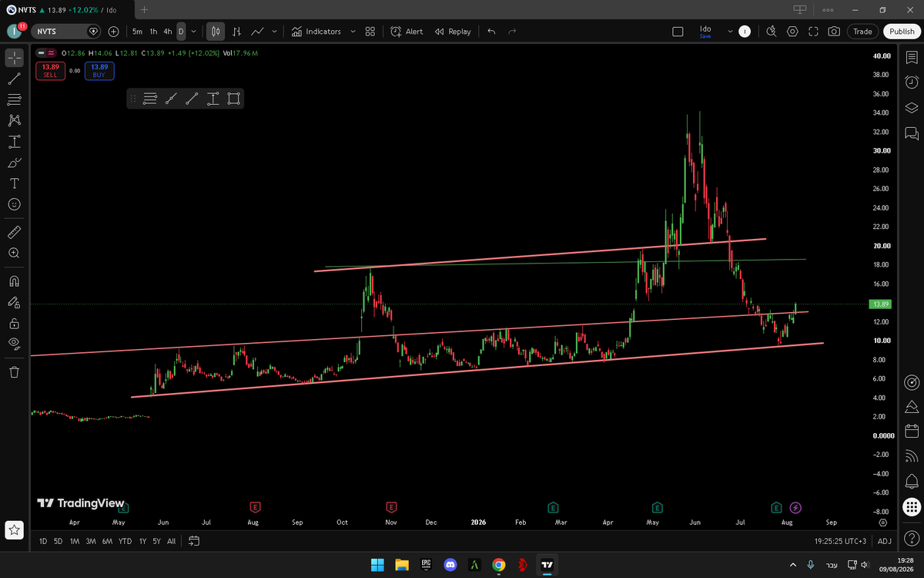The image size is (924, 578).
Task: Click the Indicators button
Action: point(316,32)
